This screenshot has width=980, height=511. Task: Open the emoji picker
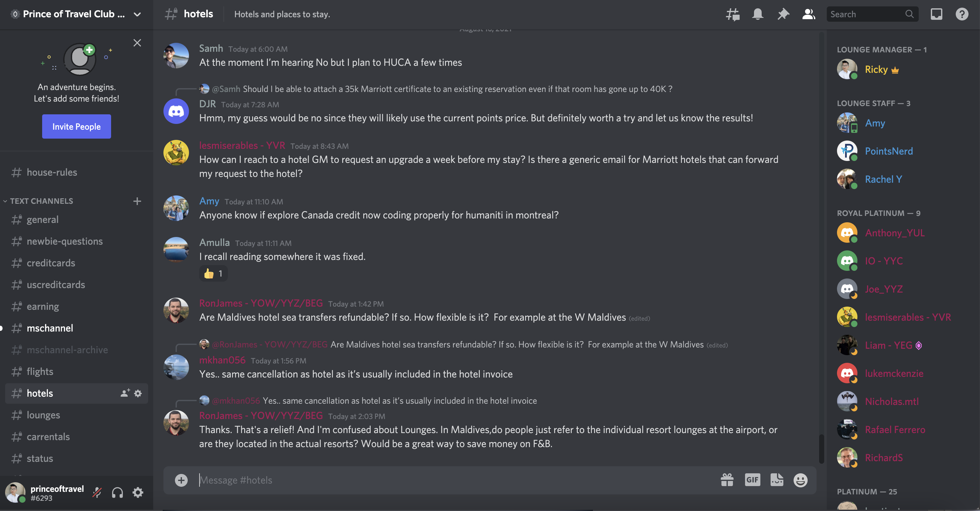[800, 480]
